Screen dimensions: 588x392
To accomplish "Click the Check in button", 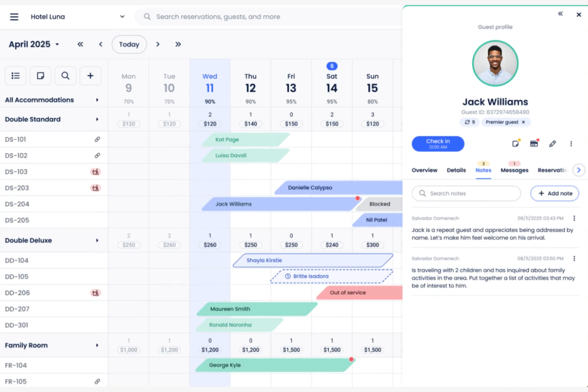I will click(438, 144).
